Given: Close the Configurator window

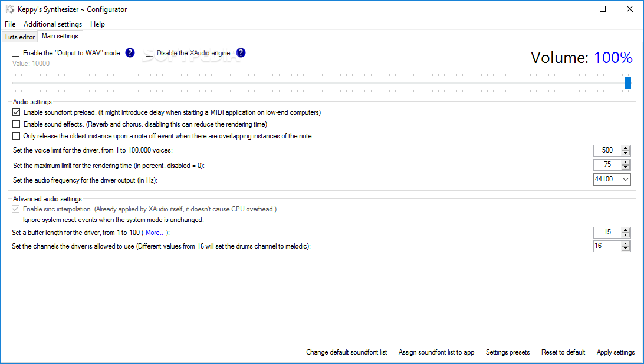Looking at the screenshot, I should 630,9.
